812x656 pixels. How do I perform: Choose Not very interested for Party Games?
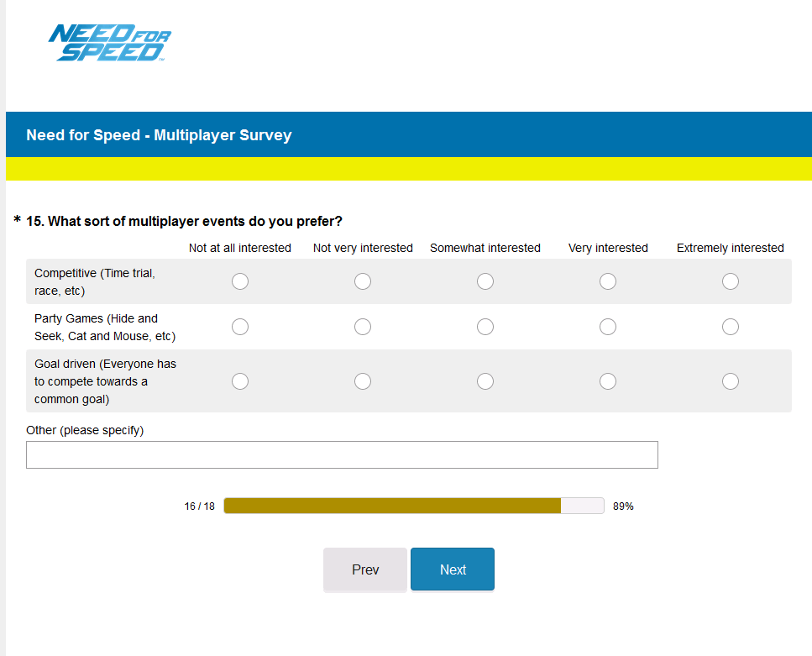363,327
